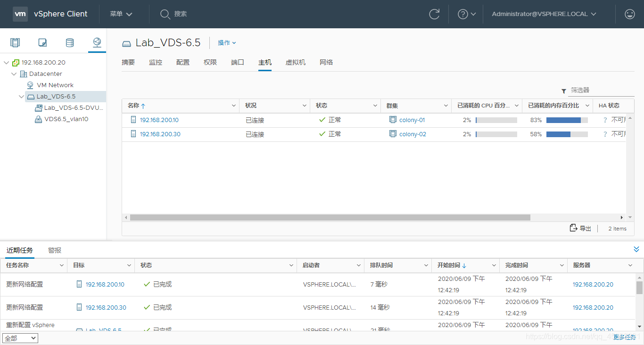Open the 全部 task filter combo box

pyautogui.click(x=20, y=338)
